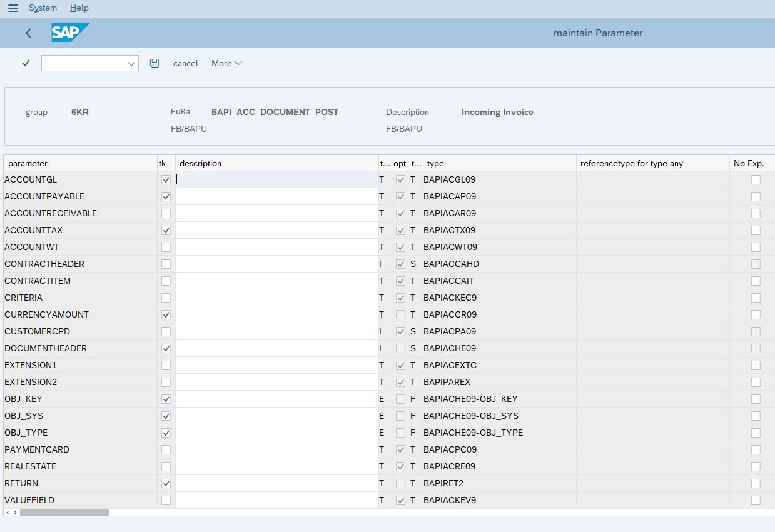Viewport: 775px width, 532px height.
Task: Click type cell BAPIPAREX
Action: [x=499, y=382]
